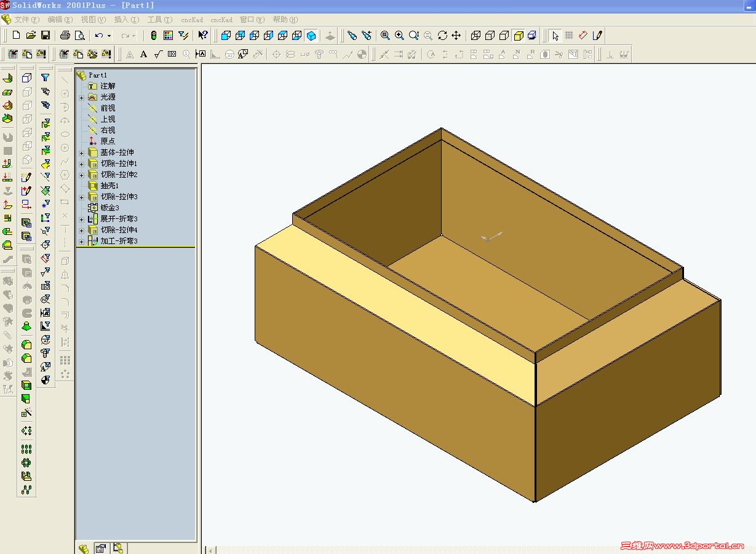Toggle Hidden In Gray display mode

(x=490, y=36)
